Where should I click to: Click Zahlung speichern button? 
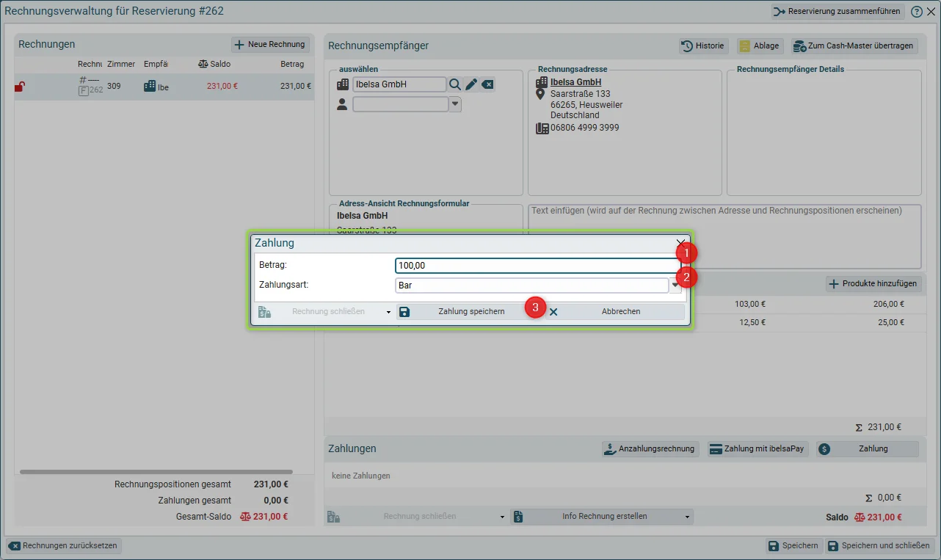[470, 312]
